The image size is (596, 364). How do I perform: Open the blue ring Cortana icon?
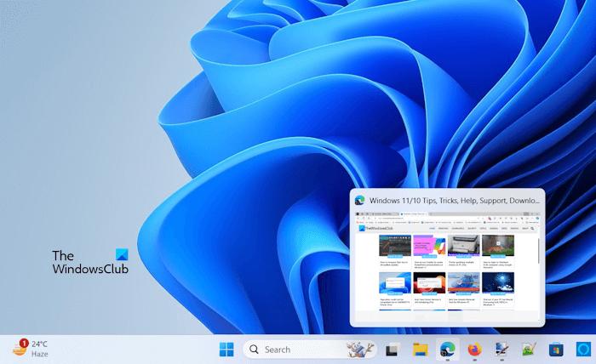582,349
